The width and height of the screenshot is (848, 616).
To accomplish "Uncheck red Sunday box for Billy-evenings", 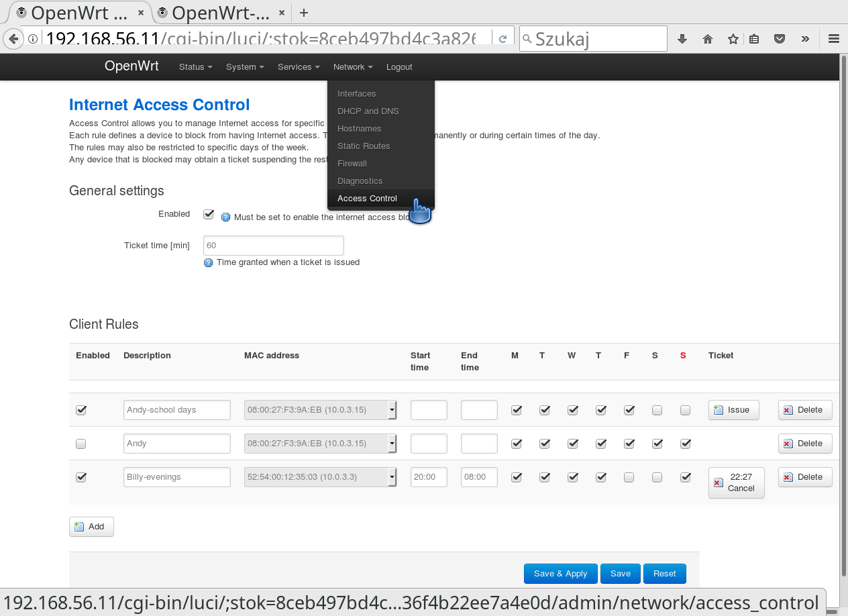I will tap(686, 477).
